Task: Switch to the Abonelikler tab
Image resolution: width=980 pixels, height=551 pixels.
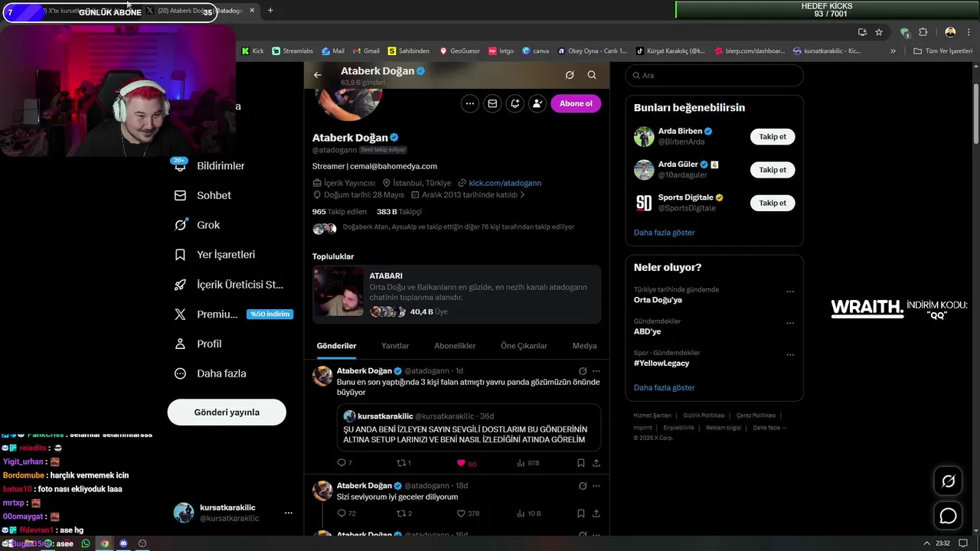Action: point(455,346)
